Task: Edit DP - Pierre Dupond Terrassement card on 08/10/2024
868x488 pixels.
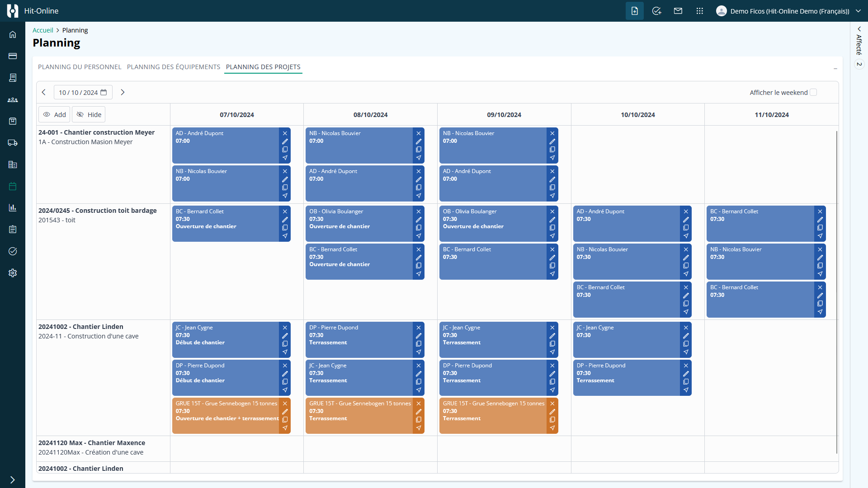Action: pos(419,336)
